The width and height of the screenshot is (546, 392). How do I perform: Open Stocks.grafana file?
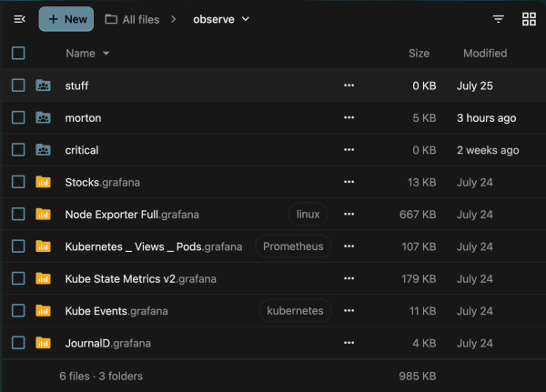[x=102, y=183]
